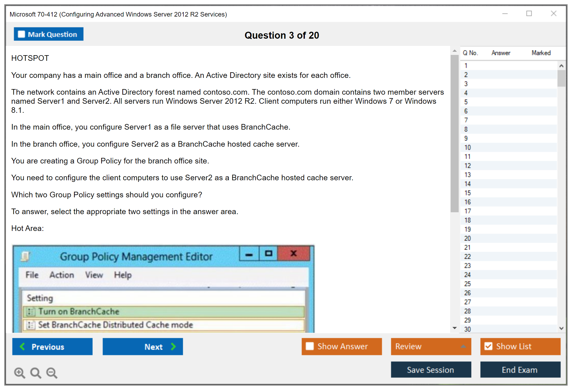The image size is (574, 392).
Task: Click the Distributed Cache mode setting icon
Action: [x=31, y=325]
